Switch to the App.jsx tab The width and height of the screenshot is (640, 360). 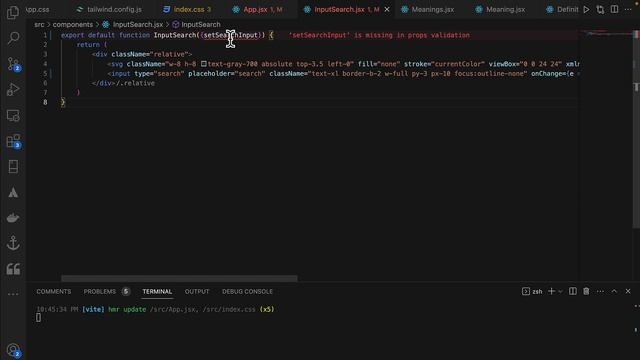(258, 9)
